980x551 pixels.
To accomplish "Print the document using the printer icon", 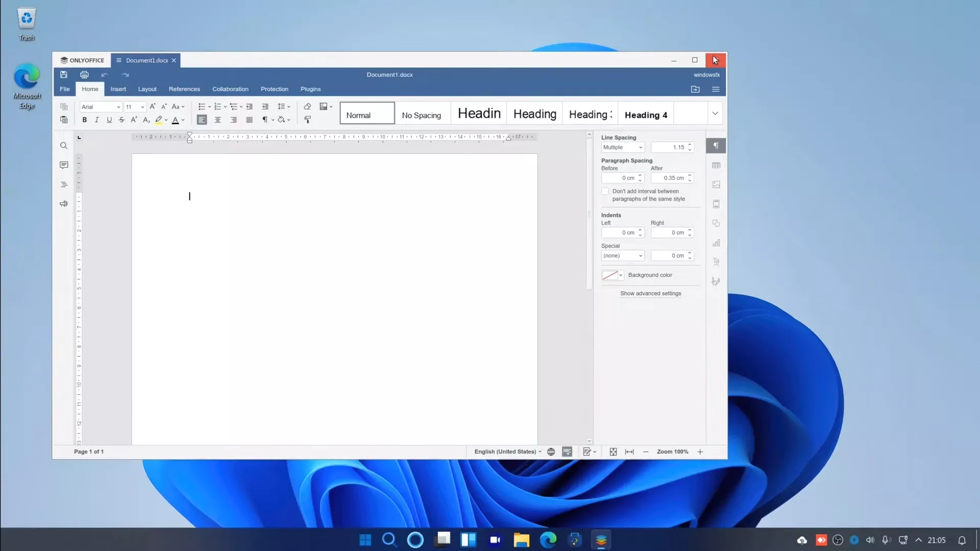I will 84,74.
